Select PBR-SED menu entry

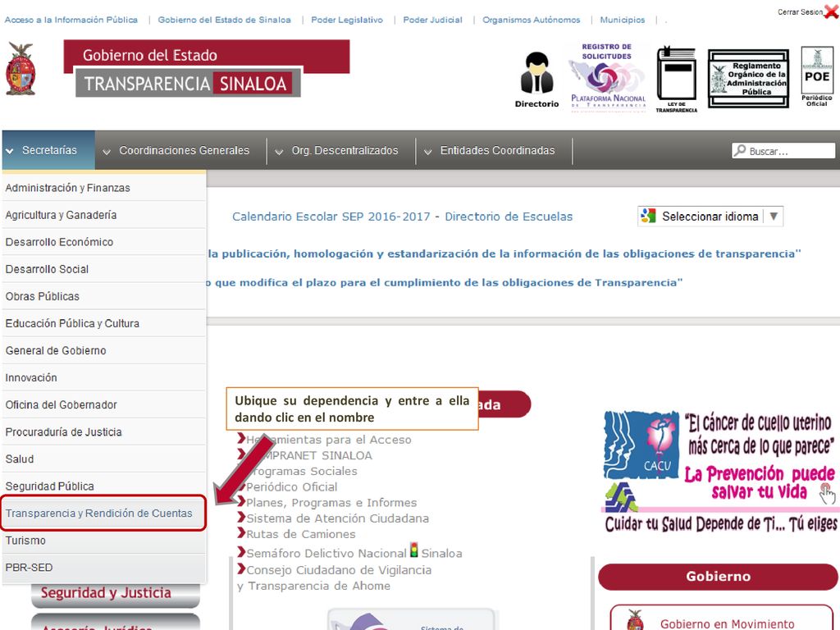click(104, 568)
